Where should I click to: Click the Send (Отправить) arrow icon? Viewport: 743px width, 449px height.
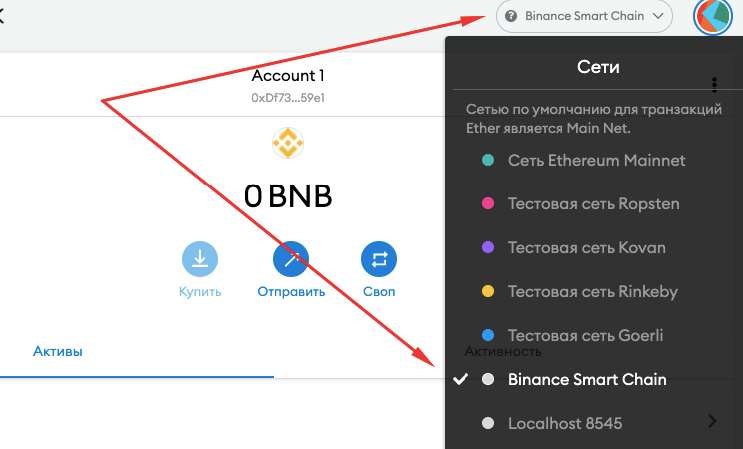click(291, 259)
